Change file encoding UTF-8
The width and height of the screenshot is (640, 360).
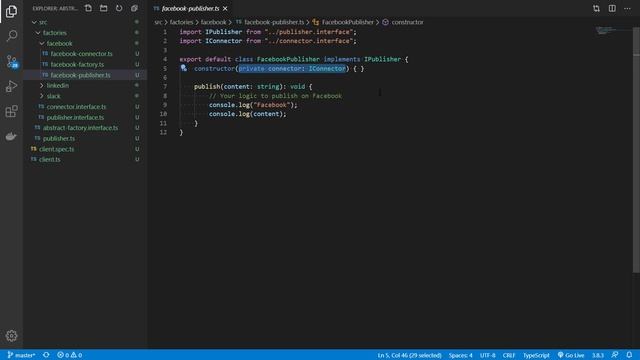(x=487, y=355)
